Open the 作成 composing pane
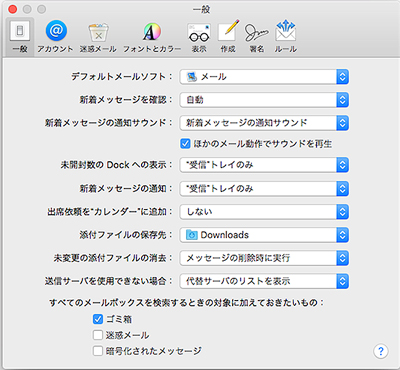The width and height of the screenshot is (400, 370). pos(228,37)
